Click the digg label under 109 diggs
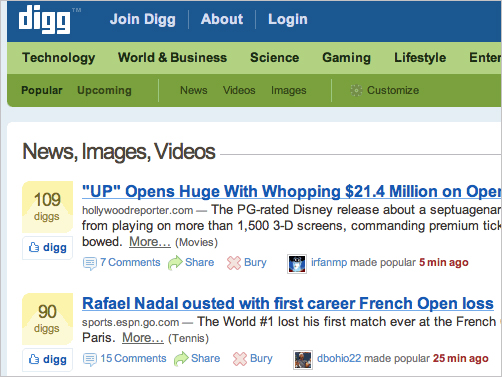 pos(55,248)
